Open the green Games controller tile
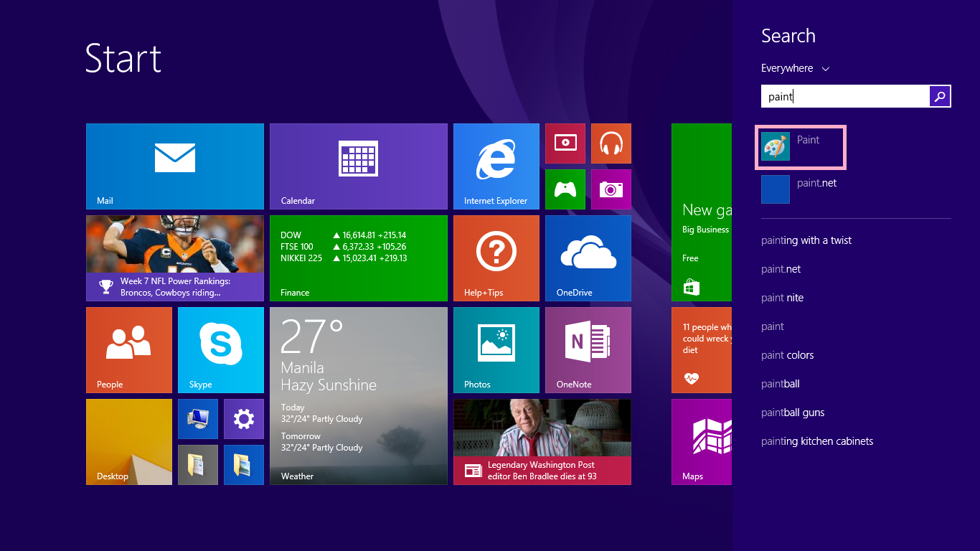The image size is (980, 551). tap(565, 189)
